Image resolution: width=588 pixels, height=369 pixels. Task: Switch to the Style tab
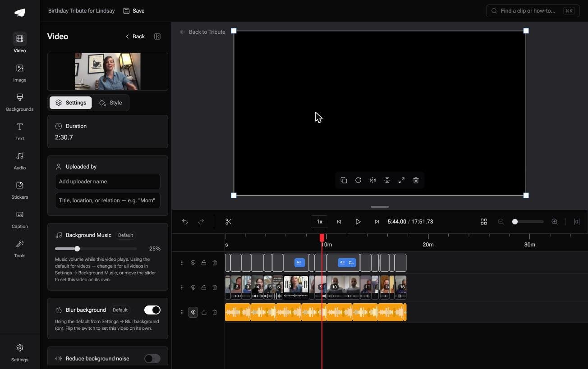tap(111, 103)
